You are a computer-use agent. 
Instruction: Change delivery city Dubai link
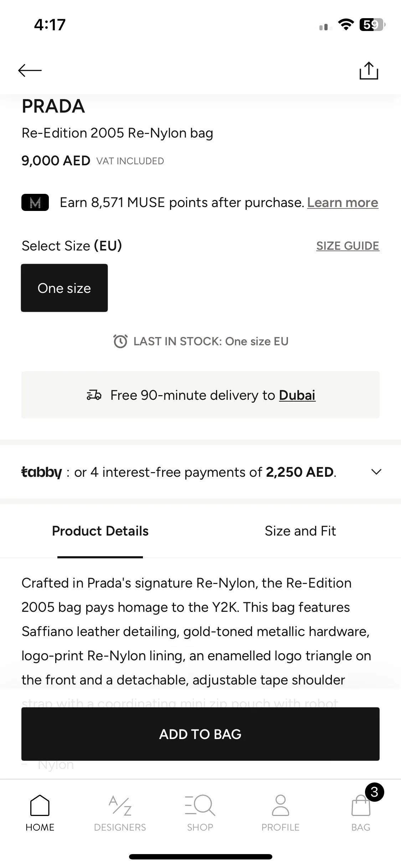297,395
